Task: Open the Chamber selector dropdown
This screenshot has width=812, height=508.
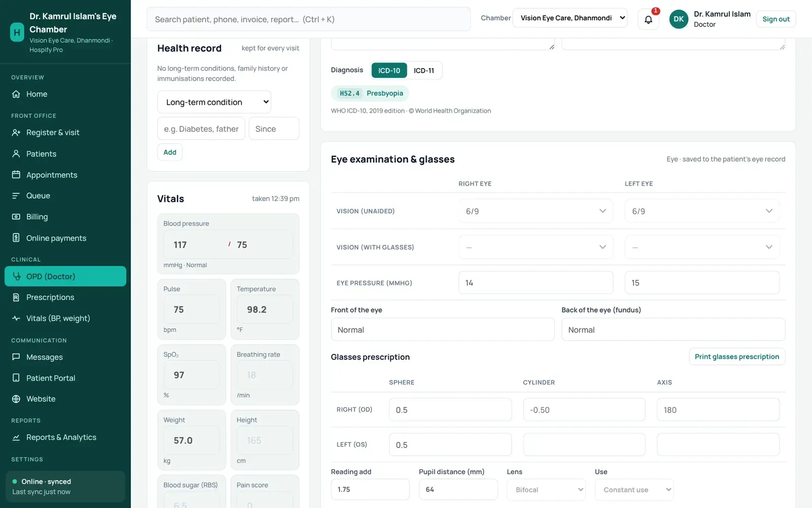Action: (x=570, y=18)
